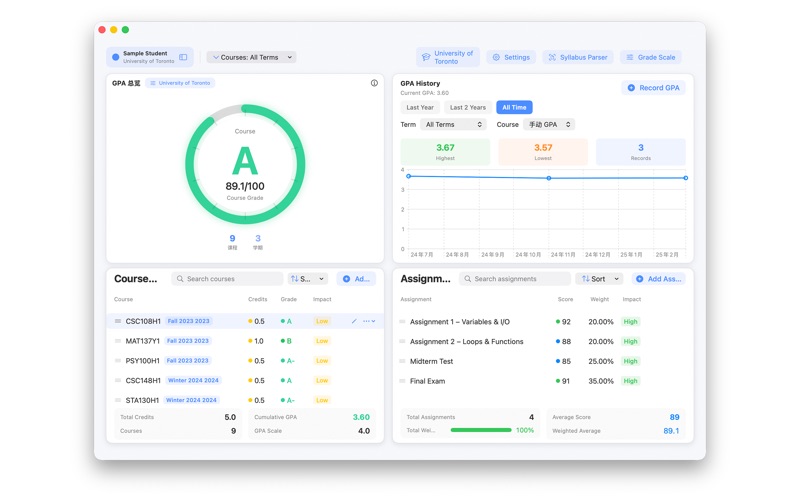This screenshot has height=500, width=800.
Task: Click the plus icon on Add Assignment
Action: pos(639,279)
